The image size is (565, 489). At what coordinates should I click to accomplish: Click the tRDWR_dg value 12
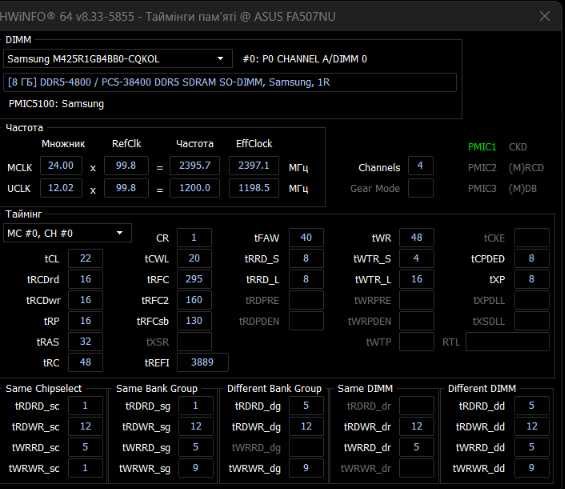[306, 427]
